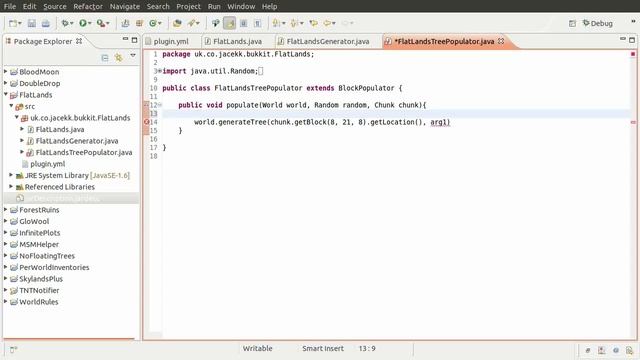This screenshot has width=640, height=360.
Task: Toggle Mark Occurrences in the toolbar
Action: click(229, 23)
